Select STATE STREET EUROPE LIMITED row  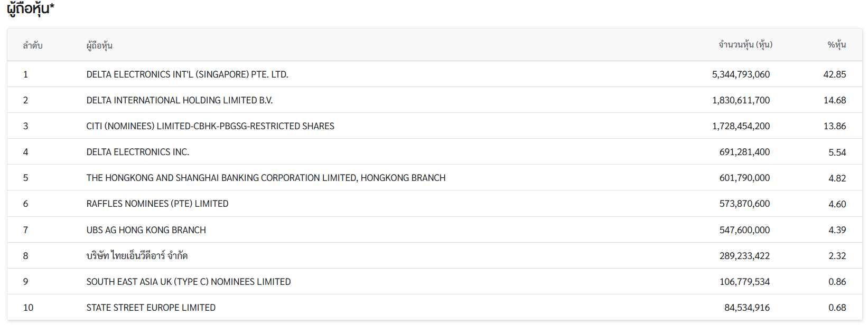point(434,308)
